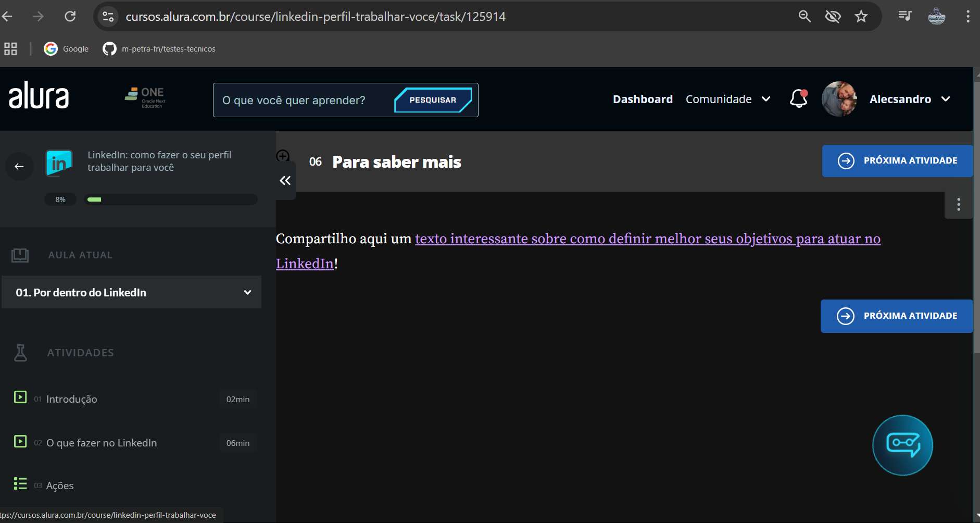Open the zoom magnifier icon in address bar
Viewport: 980px width, 523px height.
[x=805, y=17]
